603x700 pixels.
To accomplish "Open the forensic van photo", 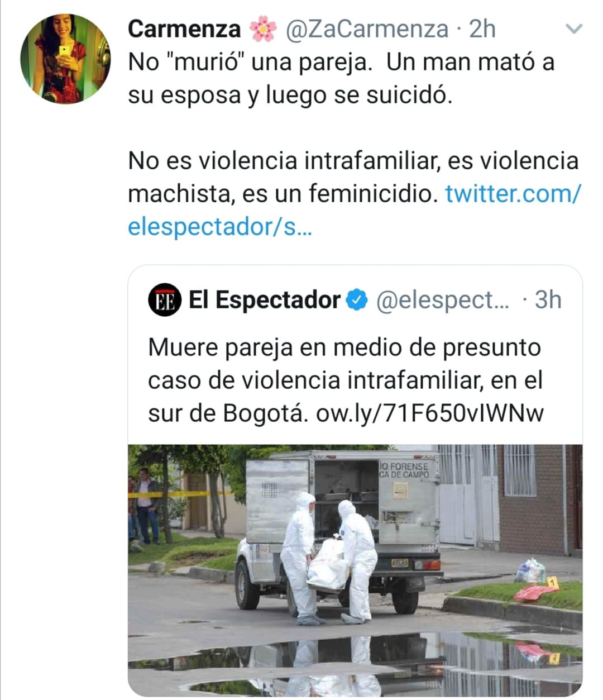I will (x=355, y=570).
